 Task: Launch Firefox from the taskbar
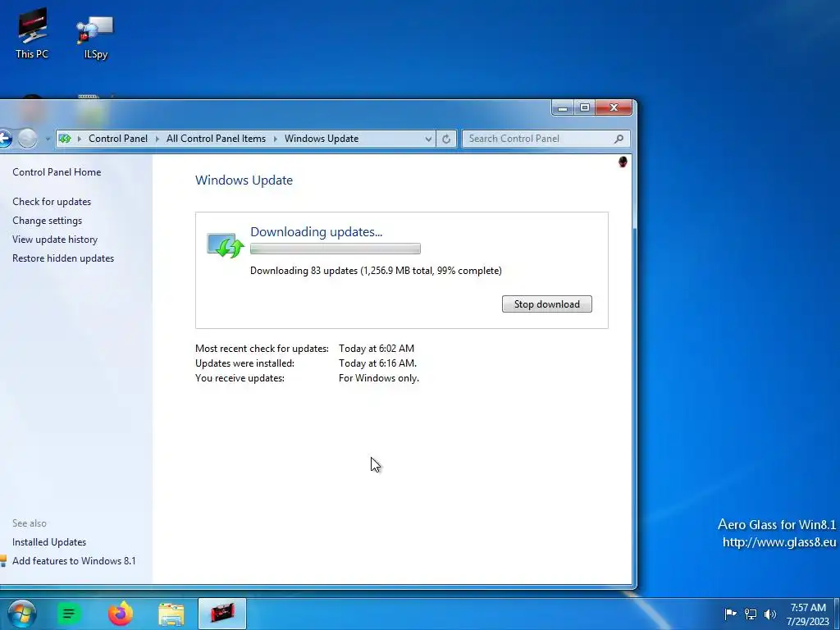[121, 614]
